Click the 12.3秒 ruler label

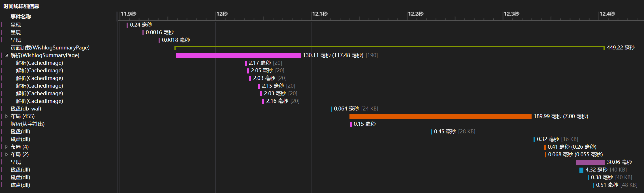coord(511,14)
